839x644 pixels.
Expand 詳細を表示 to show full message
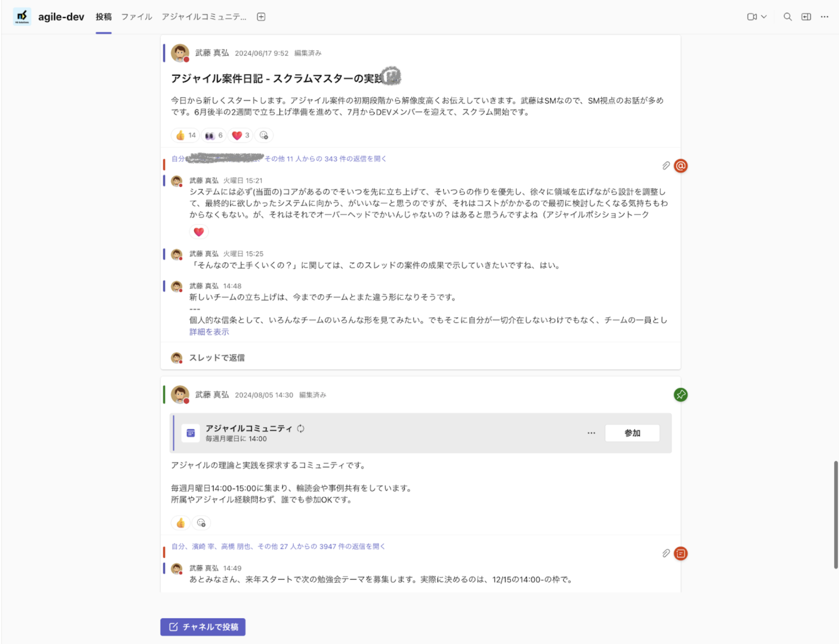click(x=209, y=332)
